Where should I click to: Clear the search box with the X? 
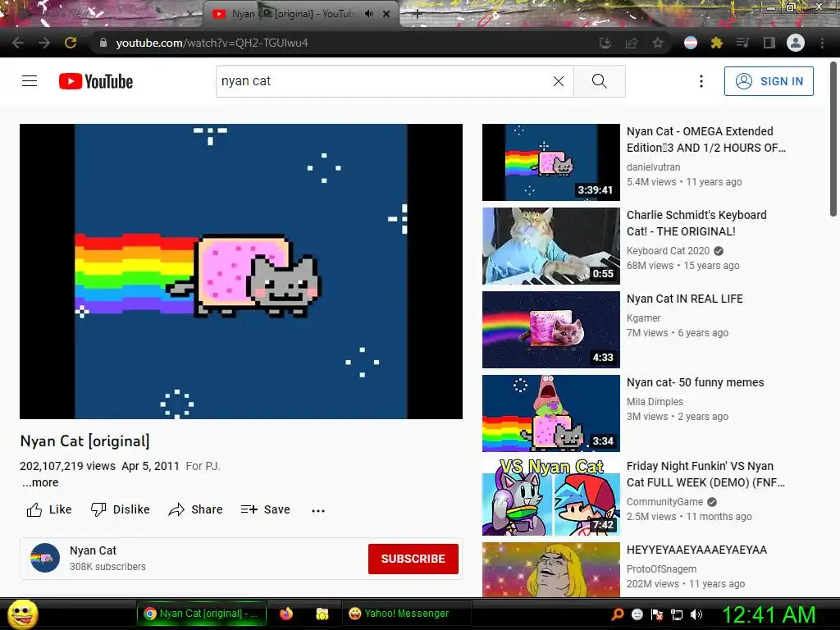558,81
